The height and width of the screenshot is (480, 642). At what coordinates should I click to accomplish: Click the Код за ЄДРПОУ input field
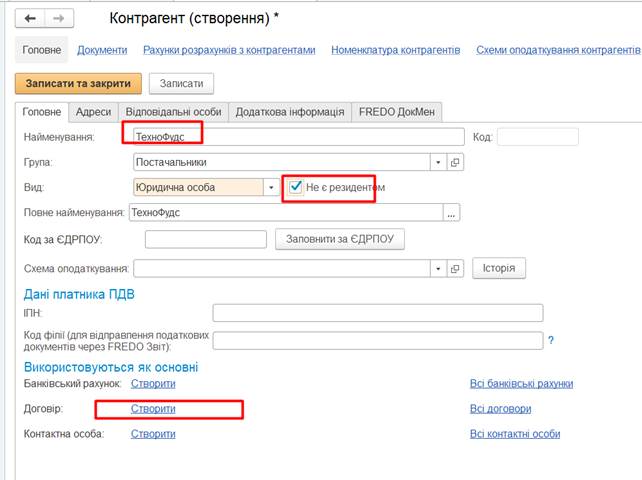click(x=204, y=240)
